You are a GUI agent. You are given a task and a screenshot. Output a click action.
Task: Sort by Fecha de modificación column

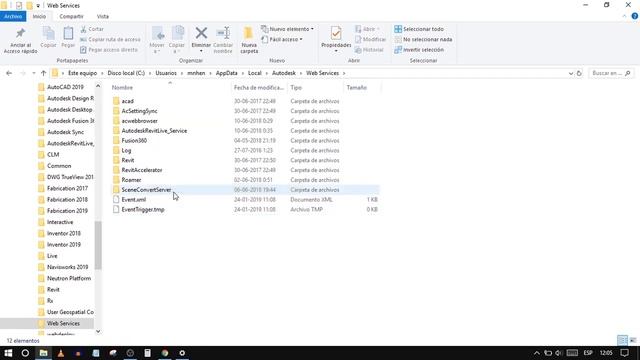259,88
